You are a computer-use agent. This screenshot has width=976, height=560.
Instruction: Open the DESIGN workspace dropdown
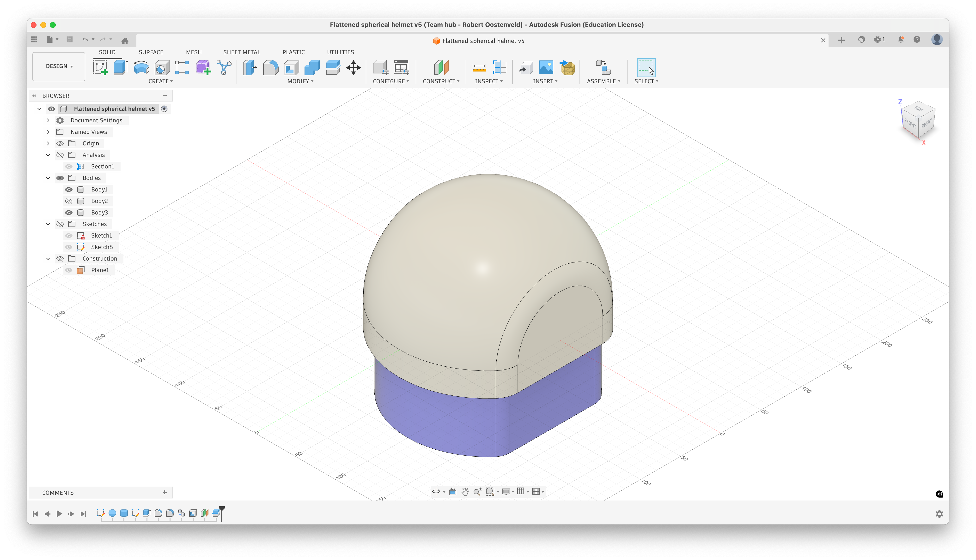point(59,66)
